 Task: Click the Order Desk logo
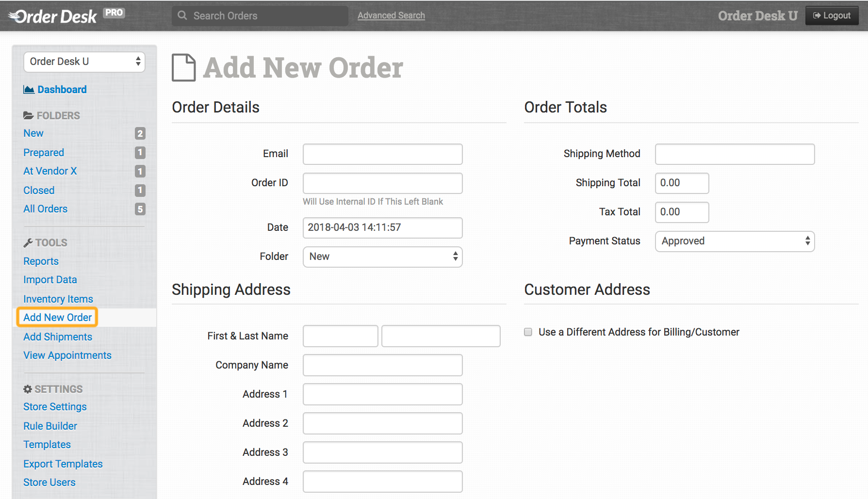(x=53, y=16)
